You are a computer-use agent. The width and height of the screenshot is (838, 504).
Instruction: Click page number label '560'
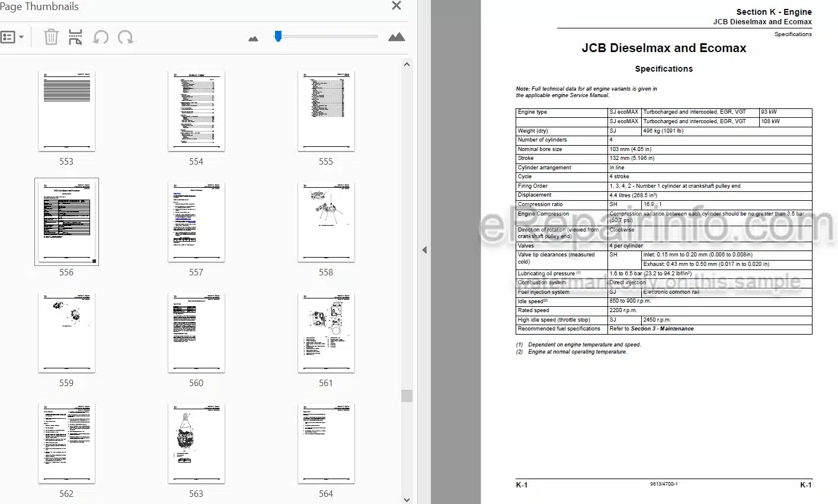click(196, 383)
